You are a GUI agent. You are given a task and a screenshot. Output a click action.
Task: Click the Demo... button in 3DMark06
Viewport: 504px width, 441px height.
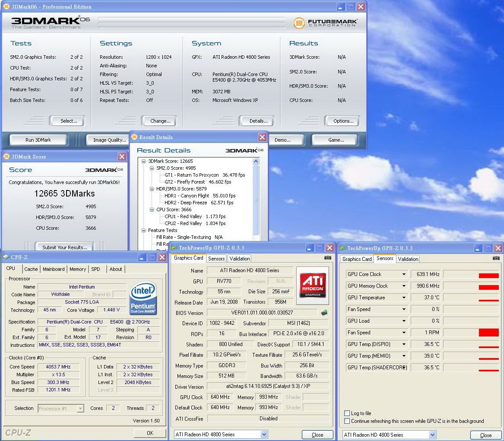(x=286, y=140)
